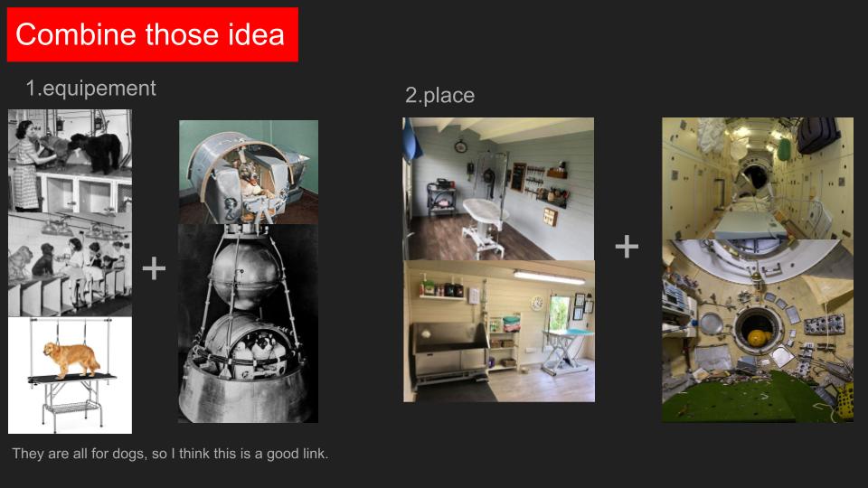Select the black-and-white dog salon row photo

pyautogui.click(x=70, y=265)
